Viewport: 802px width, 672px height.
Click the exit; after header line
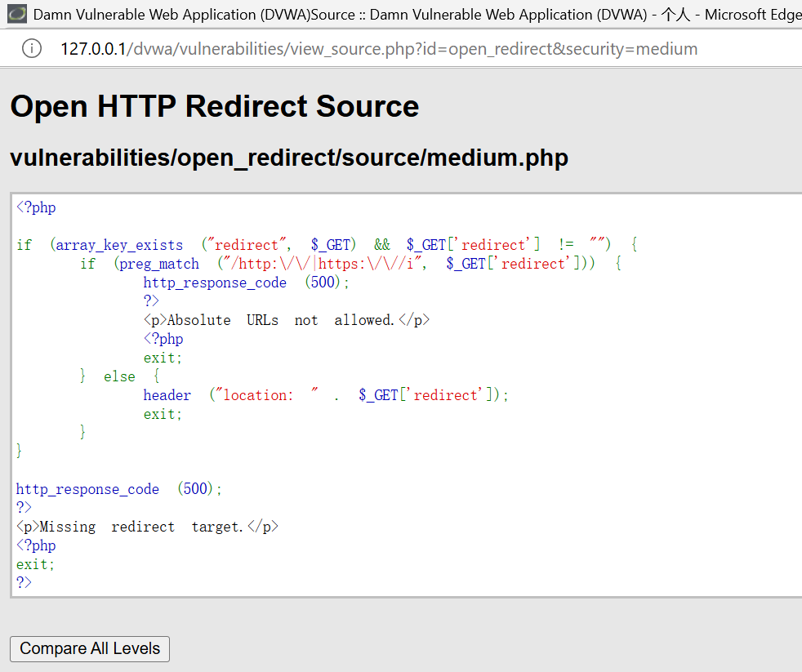point(163,414)
